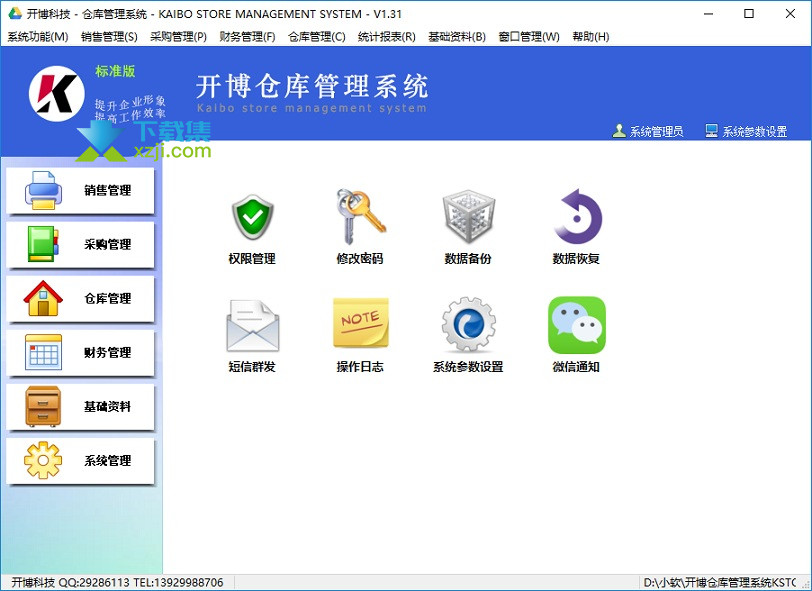The height and width of the screenshot is (591, 812).
Task: Open 系统参数设置 gear icon in main panel
Action: pos(468,324)
